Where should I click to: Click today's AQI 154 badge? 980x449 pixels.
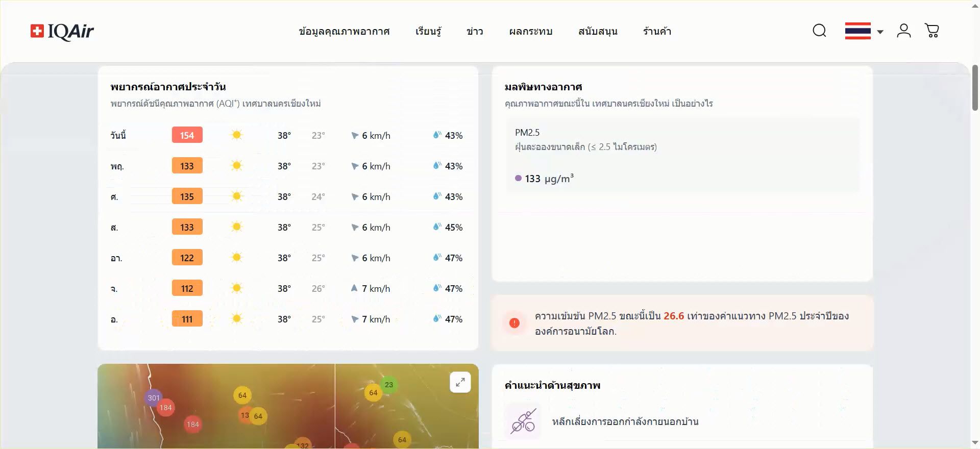click(187, 135)
